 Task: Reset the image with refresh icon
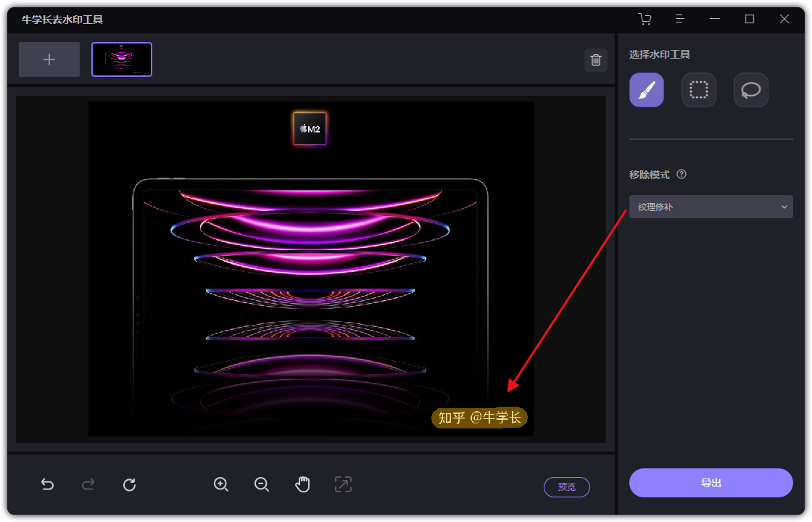pyautogui.click(x=130, y=485)
